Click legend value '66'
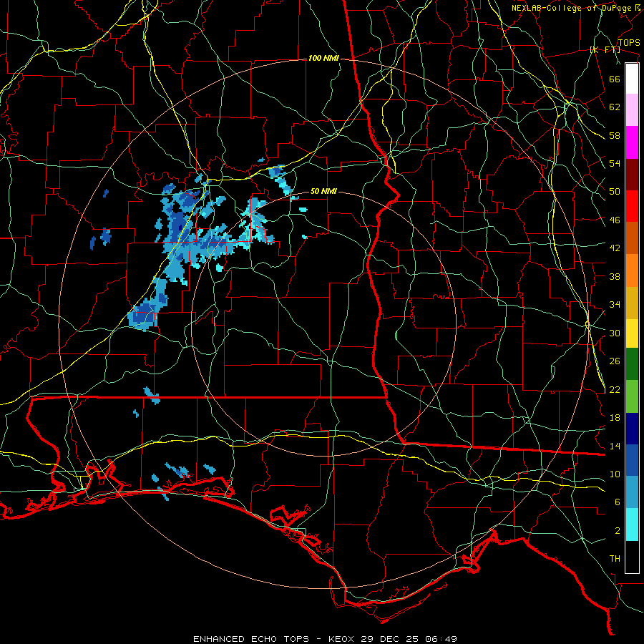This screenshot has height=644, width=644. pos(615,79)
